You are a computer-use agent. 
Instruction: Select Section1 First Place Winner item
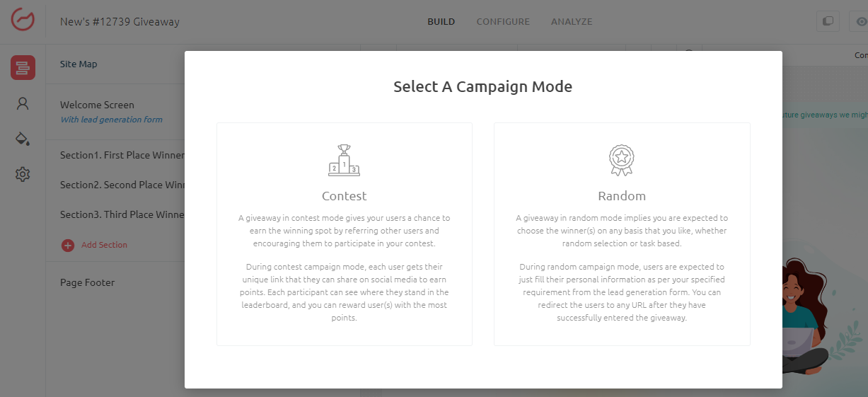[x=122, y=155]
